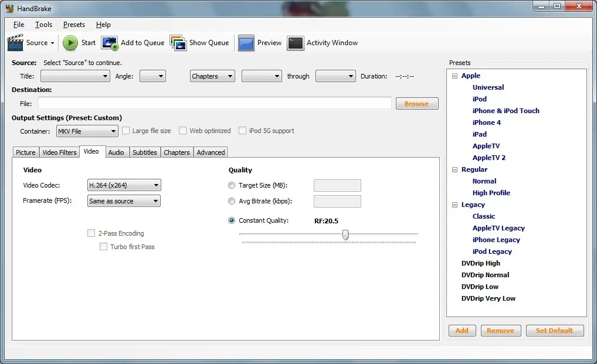Click the Set Default preset button

[x=554, y=331]
